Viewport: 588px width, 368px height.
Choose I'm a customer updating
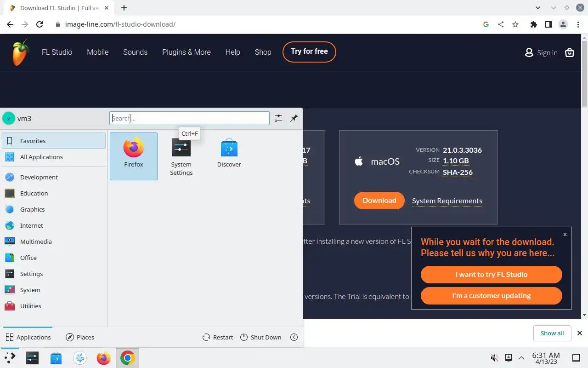click(x=491, y=296)
